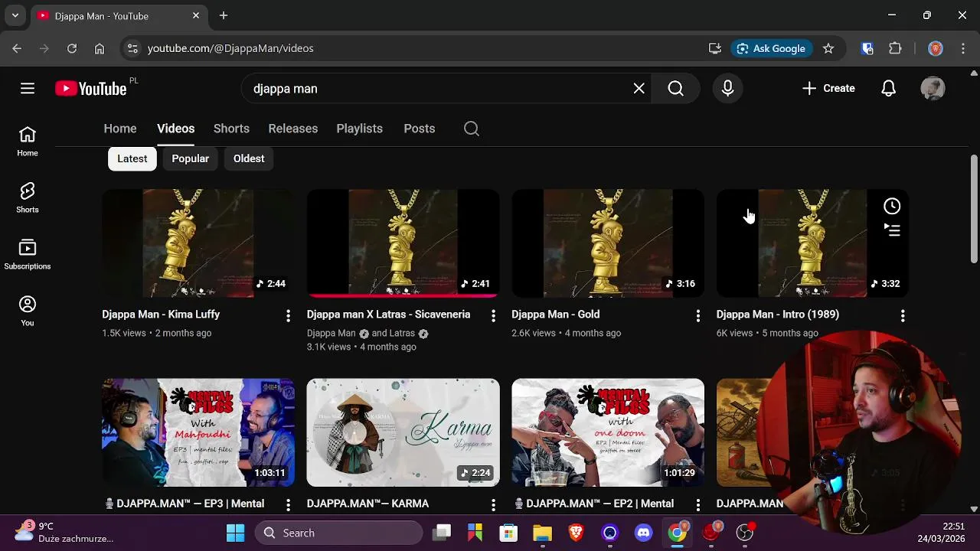View site information icon in address bar
Image resolution: width=980 pixels, height=551 pixels.
point(132,48)
